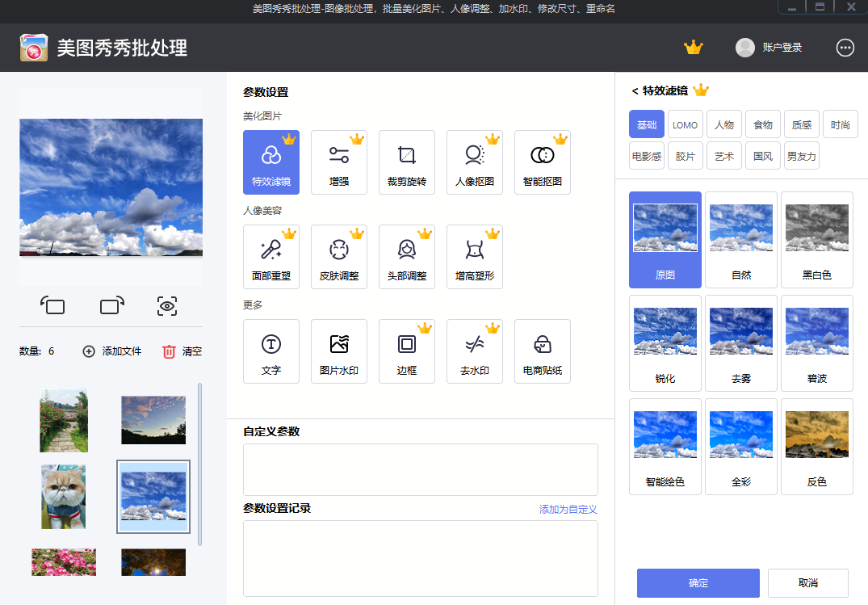Open the 裁剪旋转 crop and rotate tool
The image size is (868, 605).
point(407,162)
